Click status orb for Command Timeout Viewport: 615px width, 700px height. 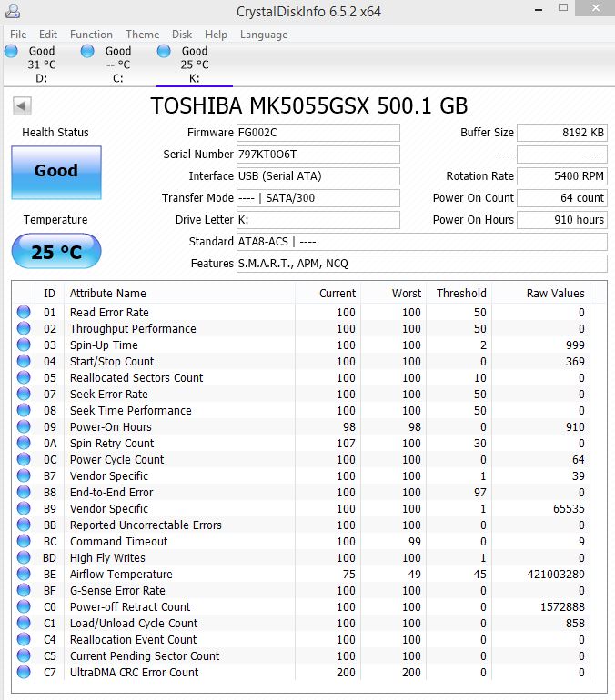point(24,541)
